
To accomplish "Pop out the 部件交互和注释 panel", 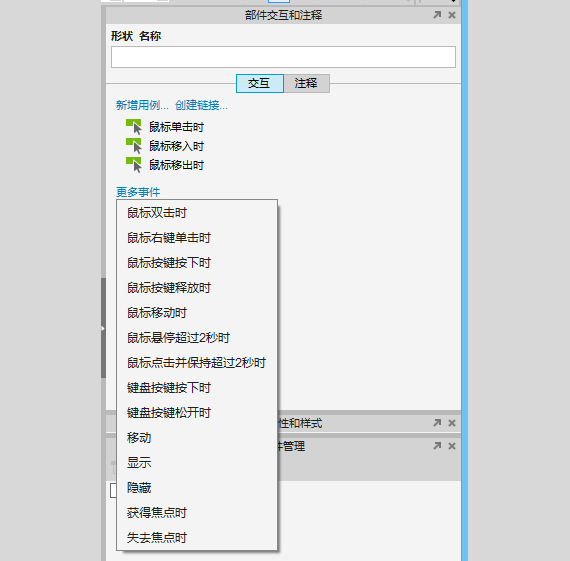I will coord(437,15).
